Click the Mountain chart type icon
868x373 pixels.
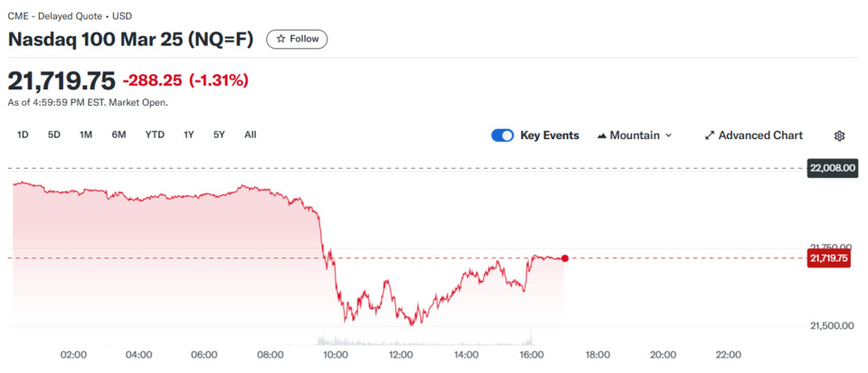[x=602, y=136]
